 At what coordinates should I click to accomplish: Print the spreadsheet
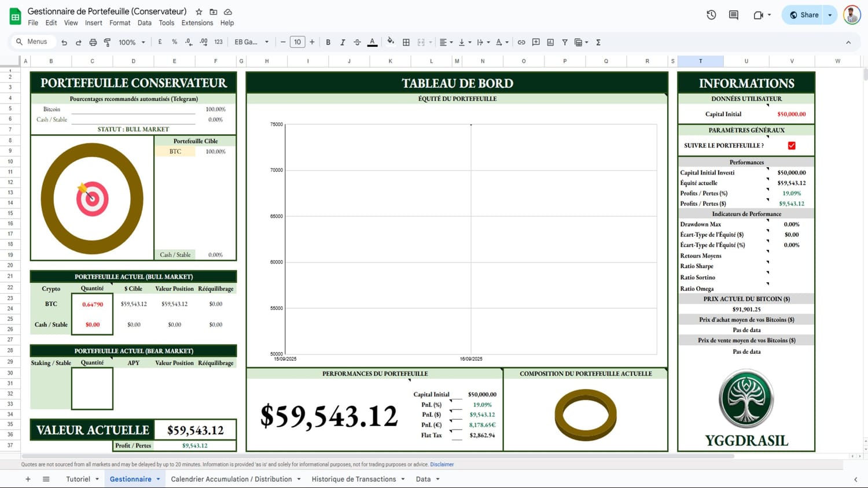[93, 42]
